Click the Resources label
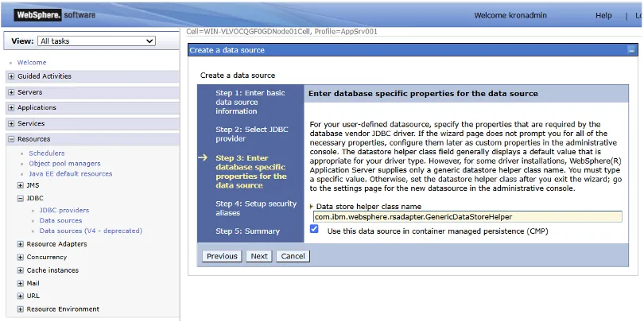This screenshot has width=644, height=322. (x=33, y=139)
